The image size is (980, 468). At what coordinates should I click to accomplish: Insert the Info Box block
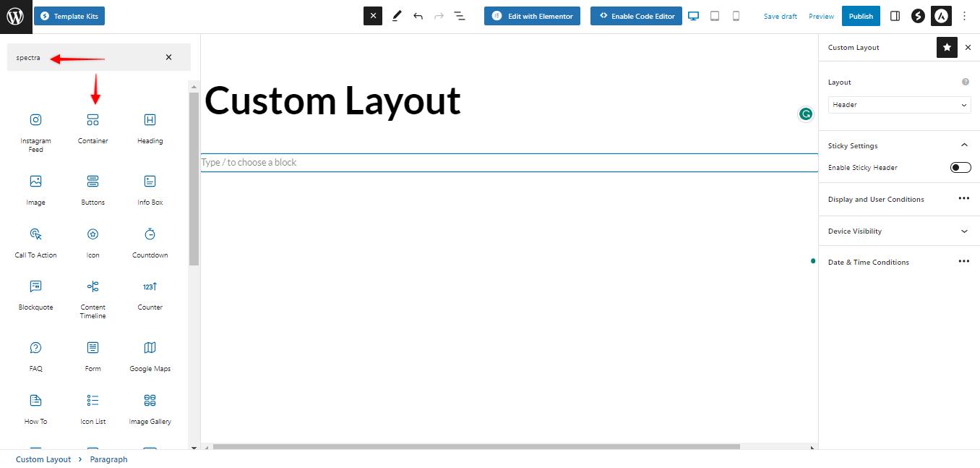click(x=150, y=190)
